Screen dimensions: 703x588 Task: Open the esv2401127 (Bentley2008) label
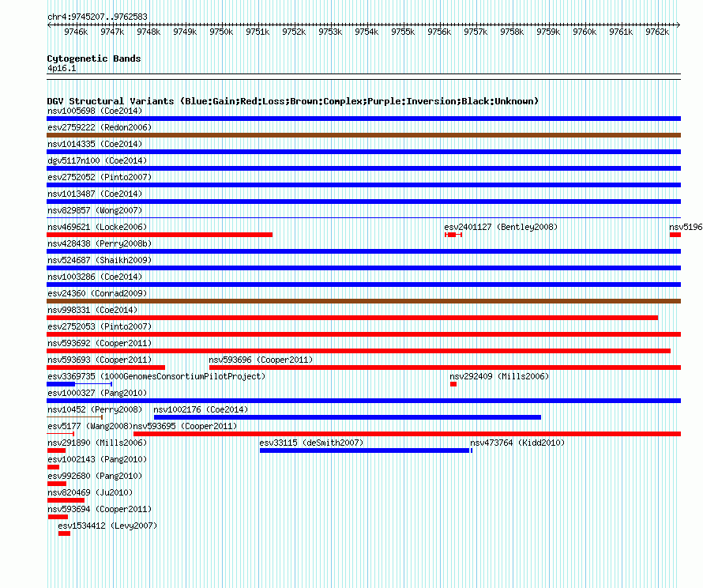[x=501, y=227]
